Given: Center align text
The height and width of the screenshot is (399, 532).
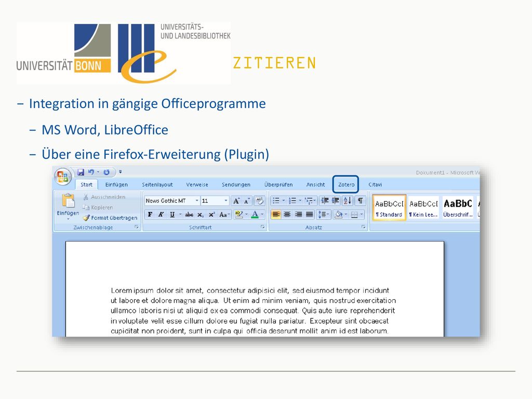Looking at the screenshot, I should coord(287,215).
